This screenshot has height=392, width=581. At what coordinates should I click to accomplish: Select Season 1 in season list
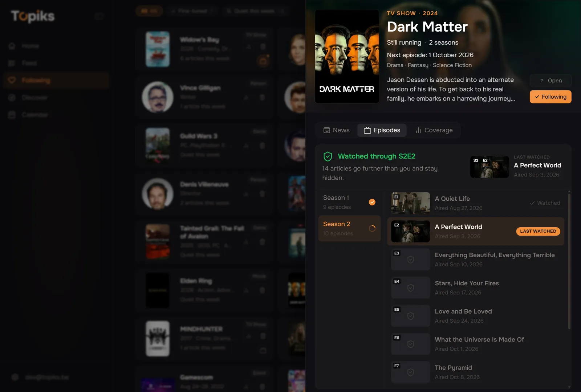pos(349,202)
